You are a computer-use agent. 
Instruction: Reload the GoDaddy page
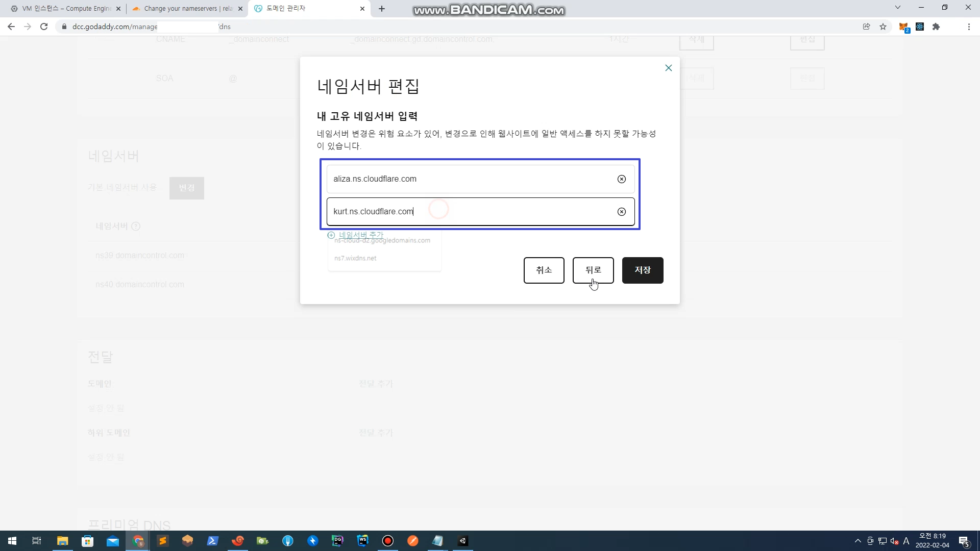point(44,27)
